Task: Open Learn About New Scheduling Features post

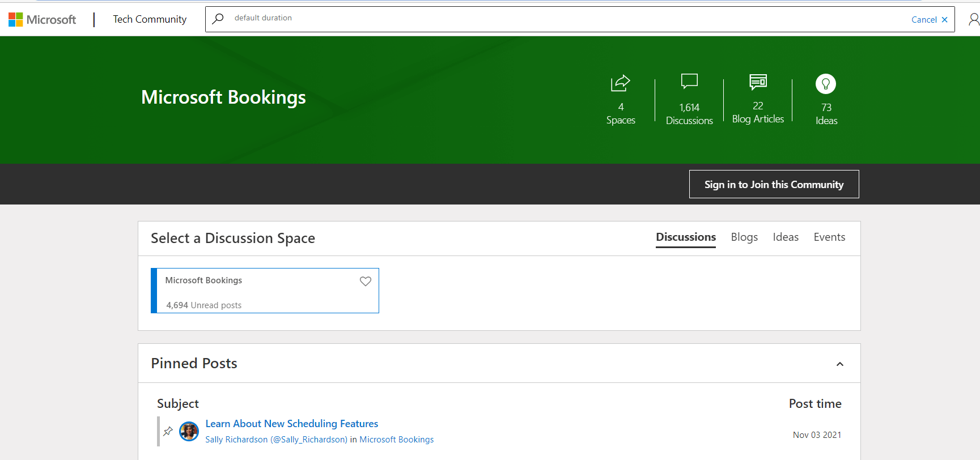Action: coord(291,424)
